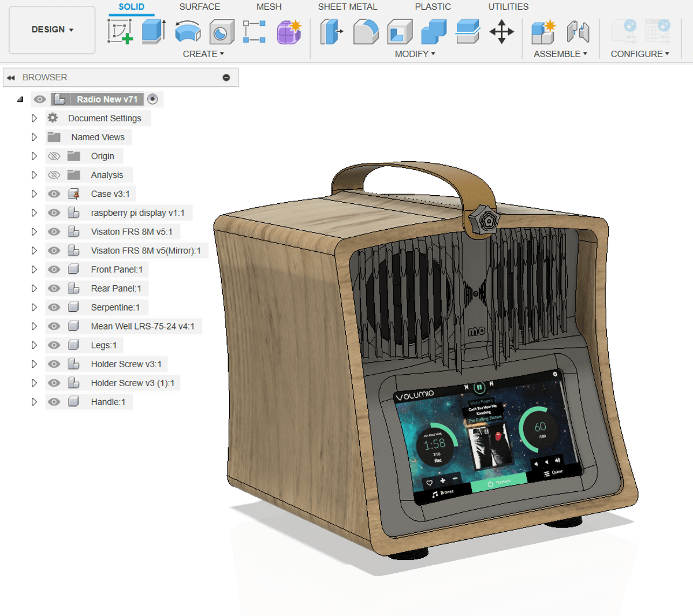Expand the Named Views folder
693x616 pixels.
point(34,137)
